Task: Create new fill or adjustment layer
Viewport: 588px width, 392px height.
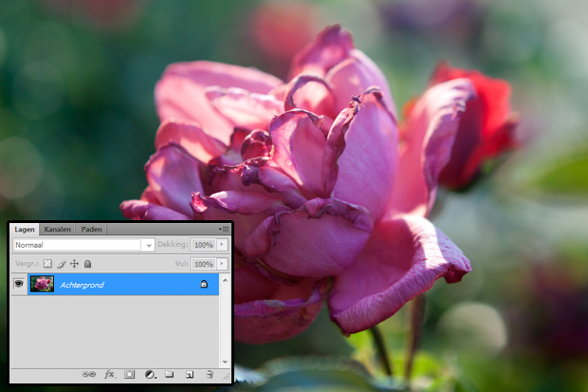Action: 150,375
